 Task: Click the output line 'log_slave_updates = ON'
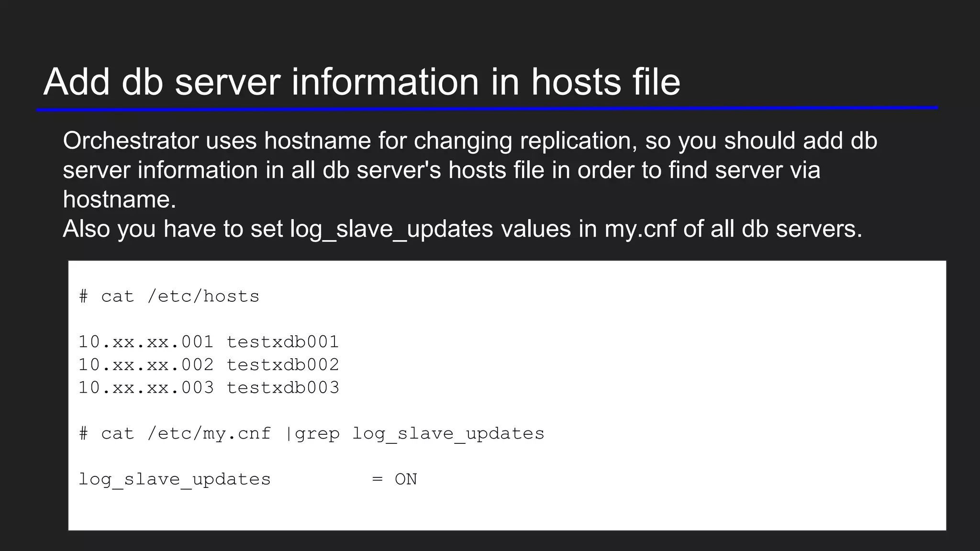[x=248, y=479]
